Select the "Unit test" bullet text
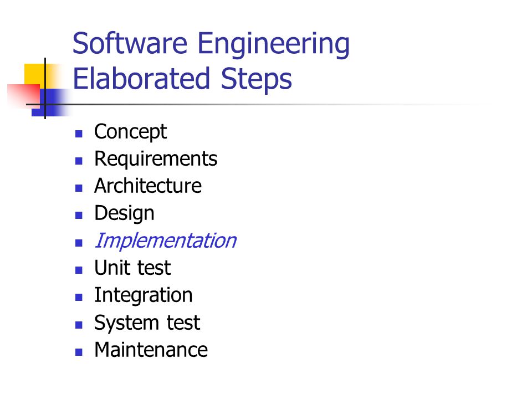532x399 pixels. pos(132,268)
